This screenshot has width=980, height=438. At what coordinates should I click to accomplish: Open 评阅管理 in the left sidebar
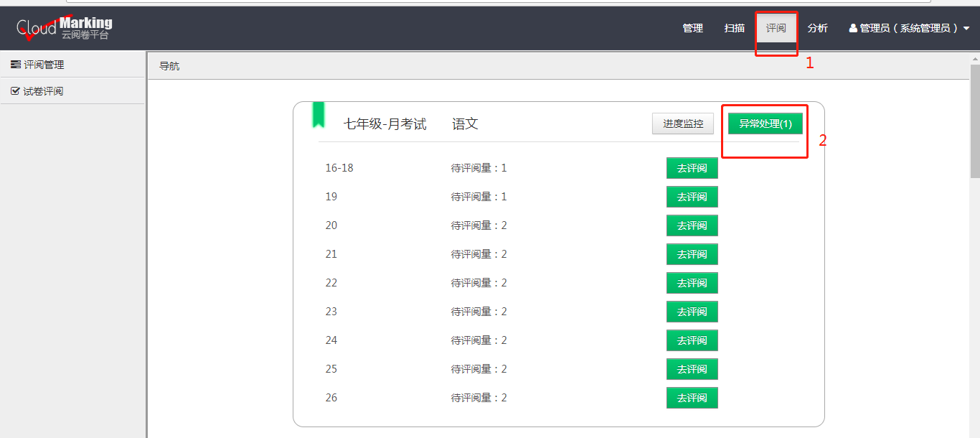point(72,65)
